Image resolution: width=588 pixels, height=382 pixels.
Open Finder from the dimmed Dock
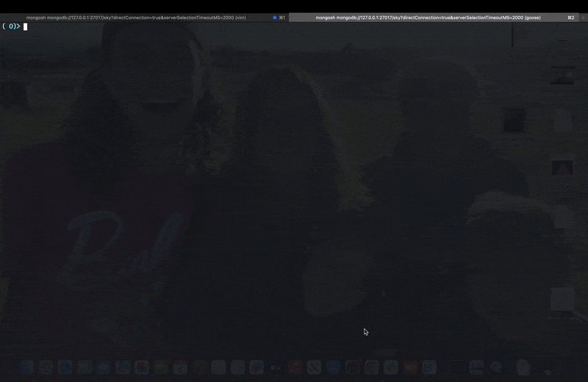26,367
